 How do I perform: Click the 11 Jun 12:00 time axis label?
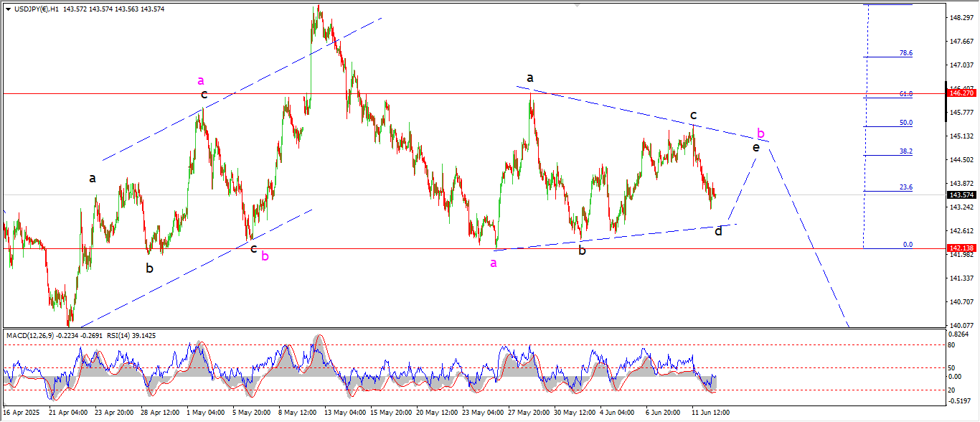pyautogui.click(x=712, y=413)
